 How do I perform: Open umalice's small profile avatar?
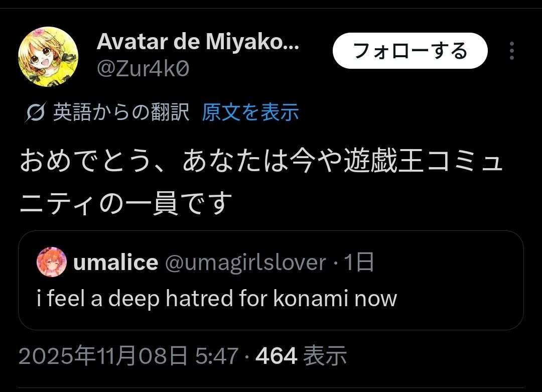point(51,263)
